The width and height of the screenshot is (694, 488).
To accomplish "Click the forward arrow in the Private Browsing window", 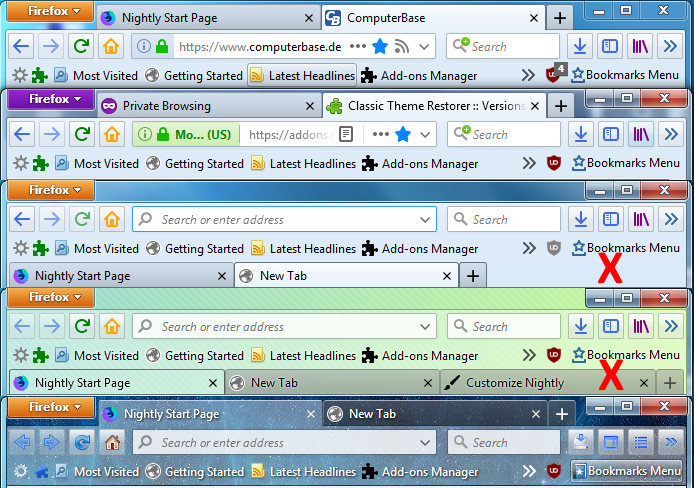I will (x=52, y=134).
